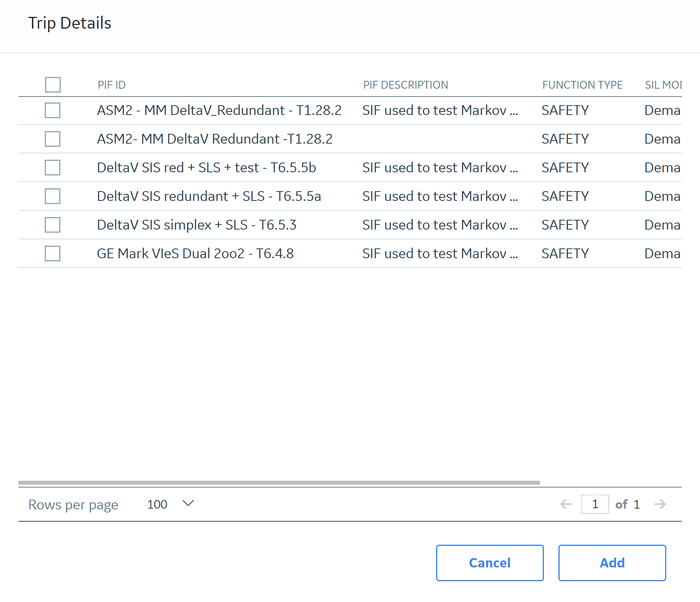Click the description of the GE Mark VIeS row
The height and width of the screenshot is (602, 700).
point(440,254)
